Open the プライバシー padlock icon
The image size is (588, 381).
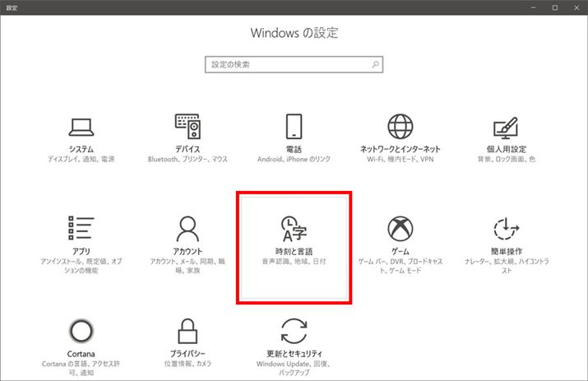188,331
